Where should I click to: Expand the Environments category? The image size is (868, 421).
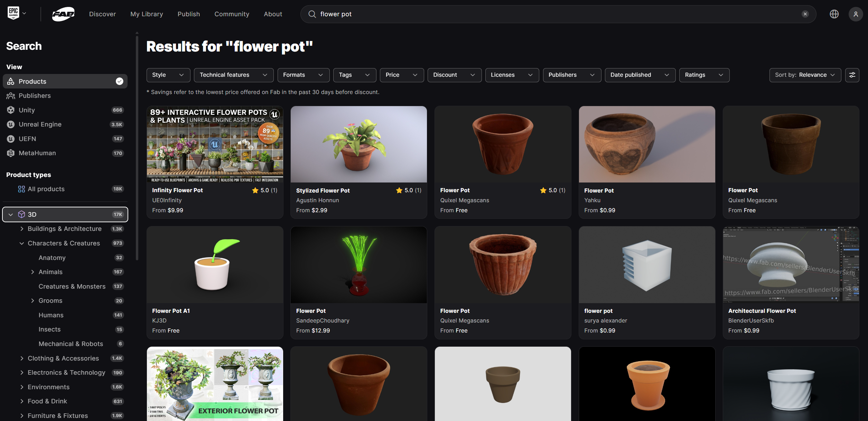[x=22, y=387]
